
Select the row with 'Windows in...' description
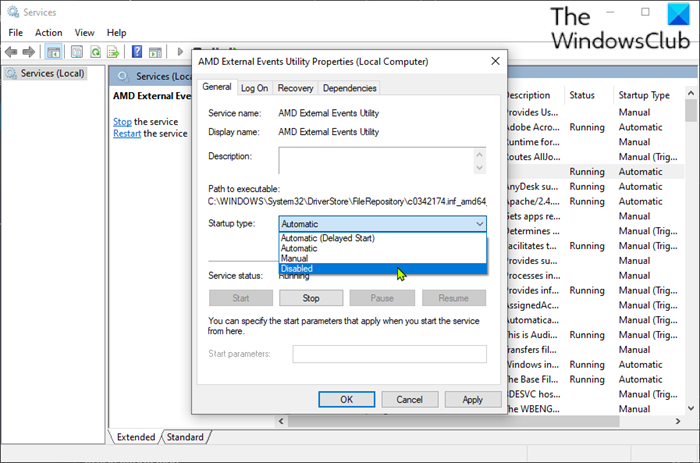coord(596,365)
